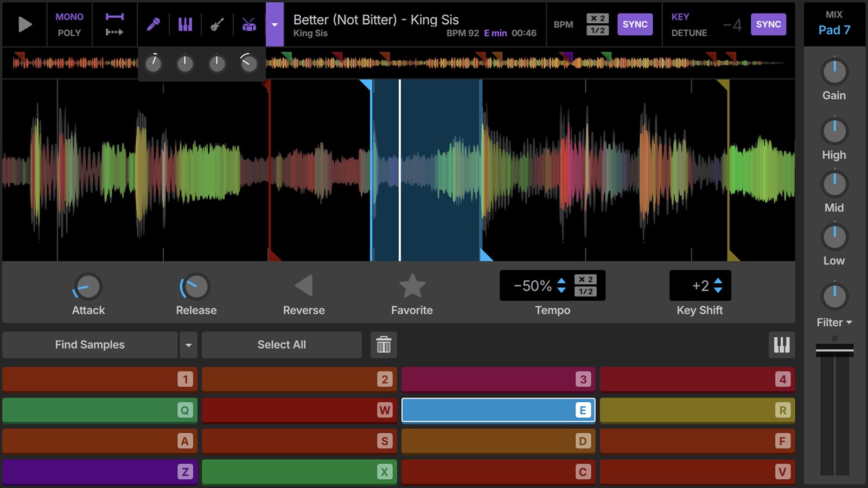Toggle the BPM SYNC button
Viewport: 868px width, 488px height.
tap(635, 24)
